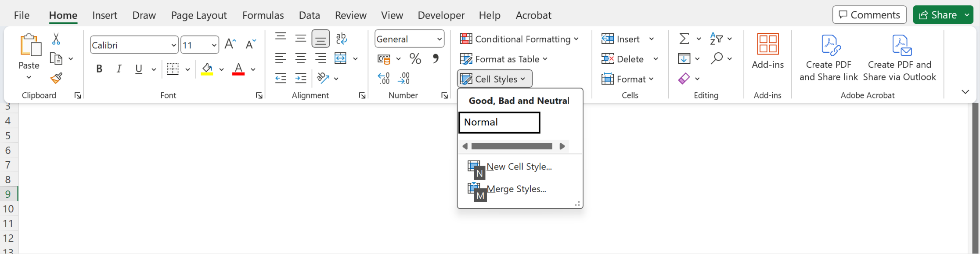980x254 pixels.
Task: Select row 9 header
Action: [8, 194]
